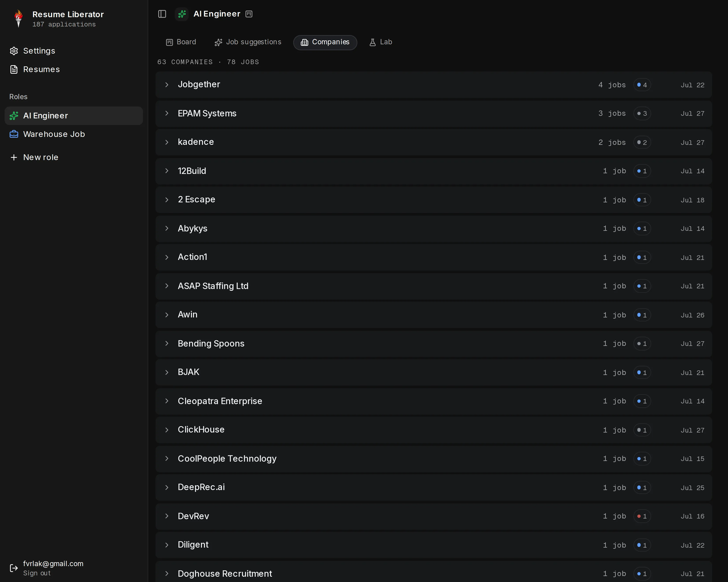728x582 pixels.
Task: Click the Diligent blue status badge
Action: pyautogui.click(x=642, y=545)
